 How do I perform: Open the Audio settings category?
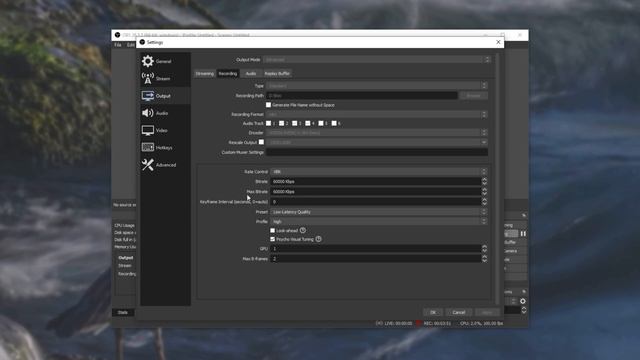click(165, 113)
